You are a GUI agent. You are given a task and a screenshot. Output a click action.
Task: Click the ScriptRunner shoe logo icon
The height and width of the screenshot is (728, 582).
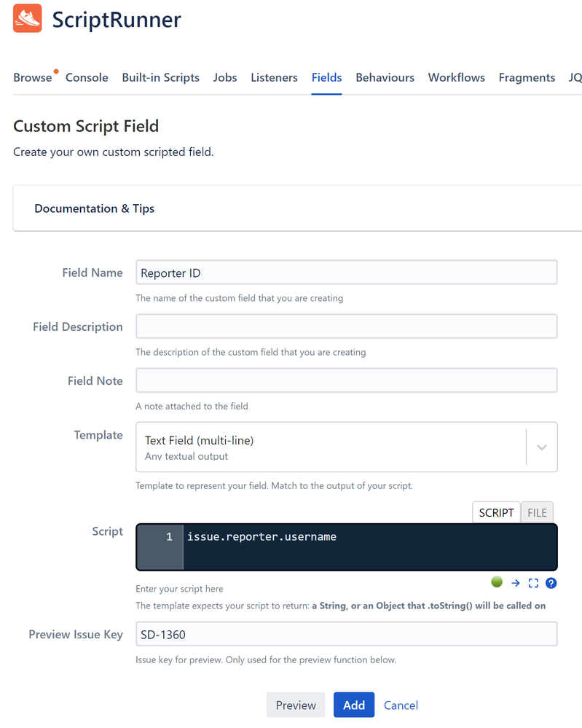pos(28,18)
